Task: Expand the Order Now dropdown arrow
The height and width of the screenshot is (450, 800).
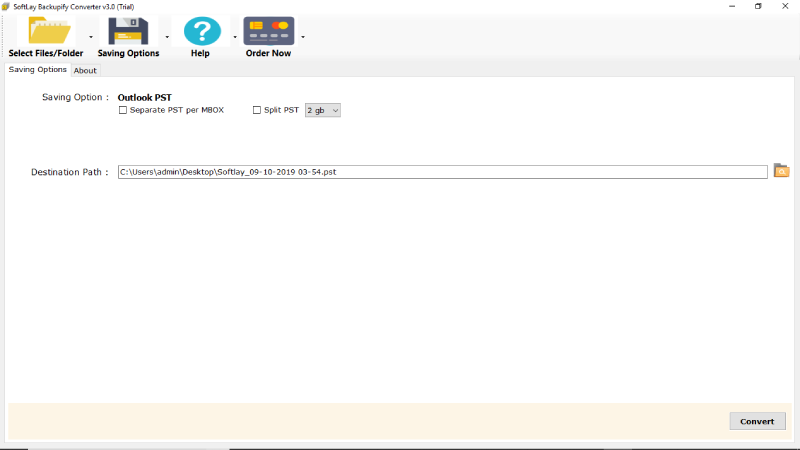Action: (303, 37)
